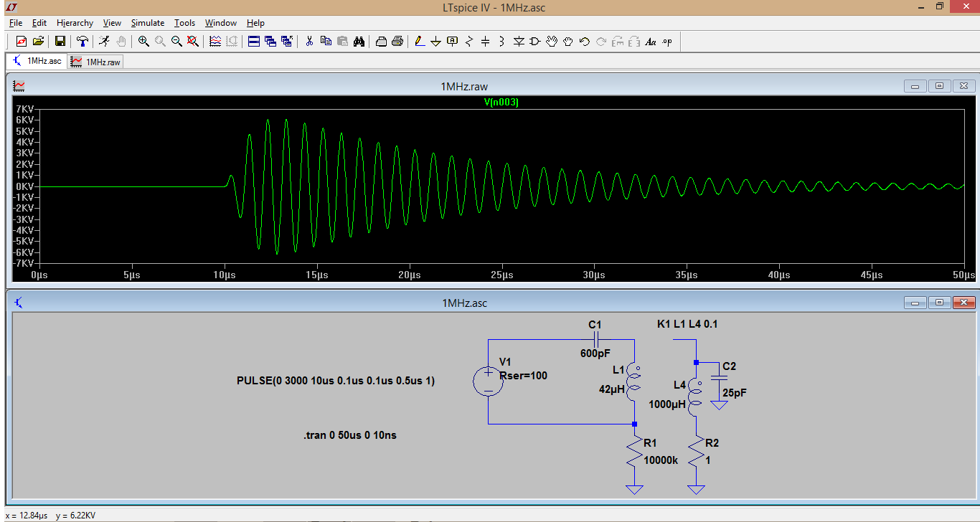Pick the Resistor component tool
Viewport: 980px width, 522px height.
(469, 42)
